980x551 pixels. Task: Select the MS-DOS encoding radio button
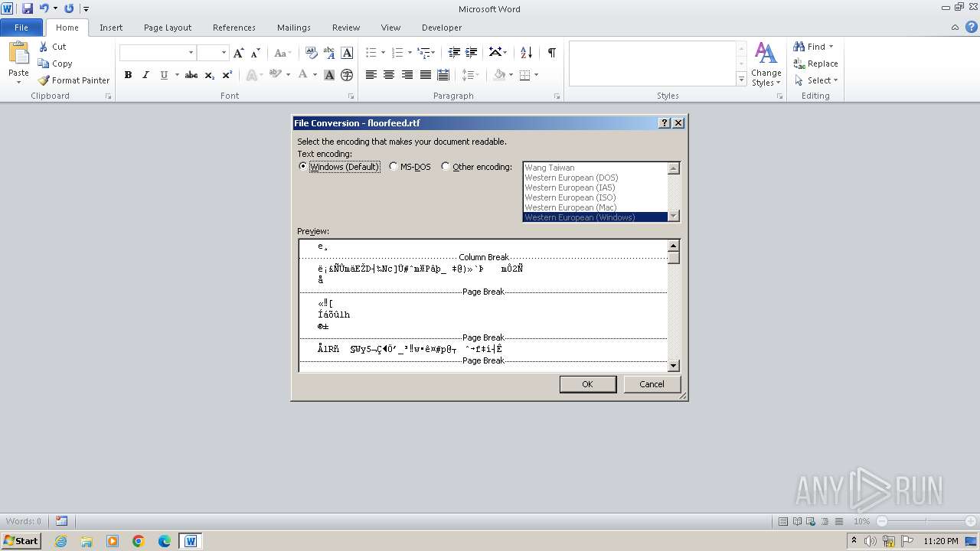pyautogui.click(x=394, y=167)
